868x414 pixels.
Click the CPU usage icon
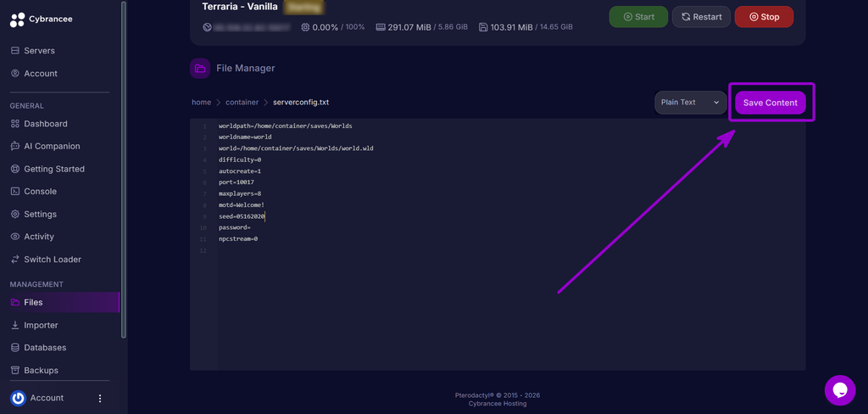coord(305,26)
